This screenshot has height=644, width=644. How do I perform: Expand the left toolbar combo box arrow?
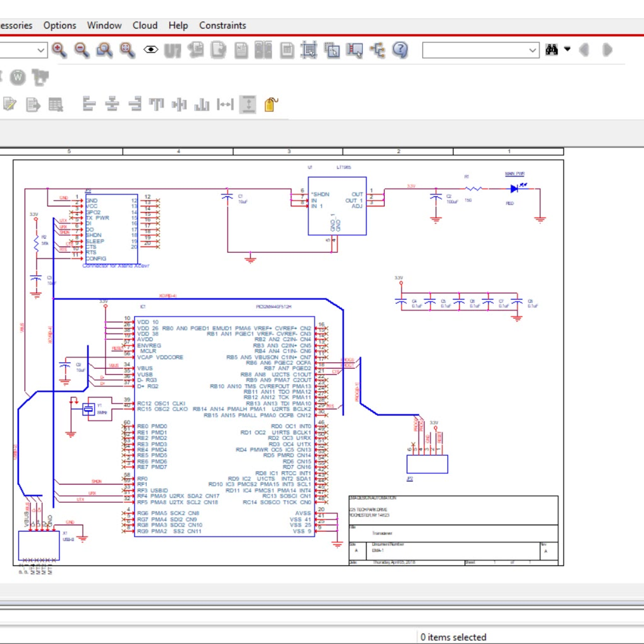pos(41,50)
